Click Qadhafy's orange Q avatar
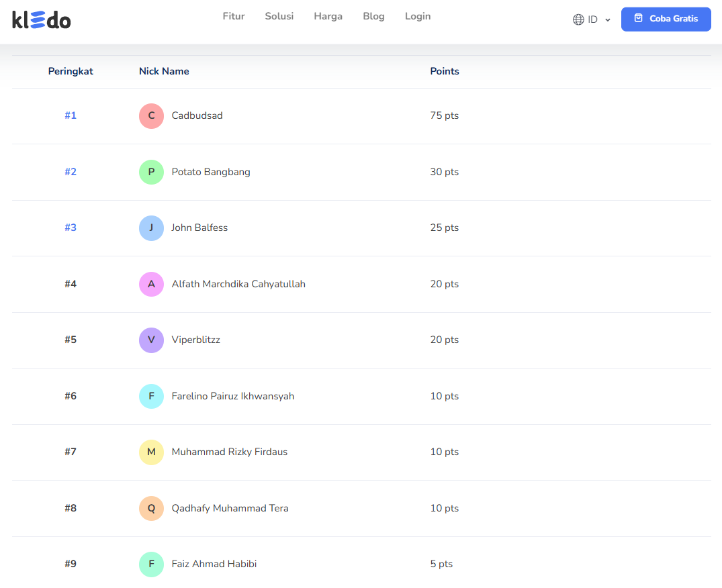 151,508
